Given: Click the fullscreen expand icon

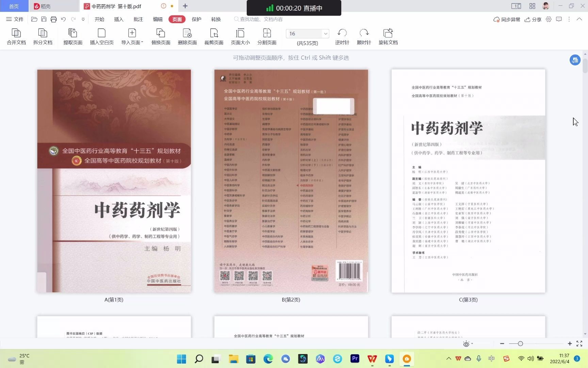Looking at the screenshot, I should [x=579, y=344].
